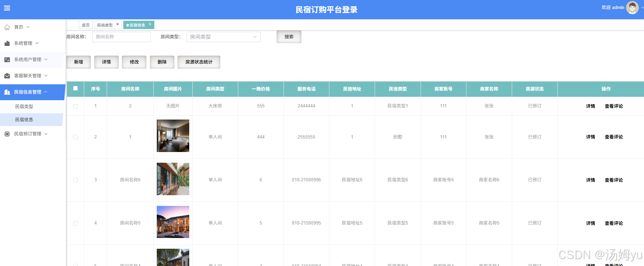Open the 房间类型 dropdown
644x266 pixels.
click(x=223, y=37)
